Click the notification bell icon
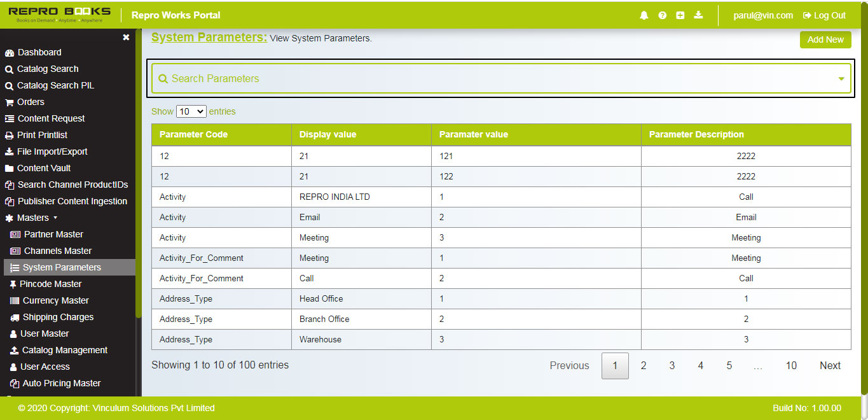868x420 pixels. [x=643, y=15]
